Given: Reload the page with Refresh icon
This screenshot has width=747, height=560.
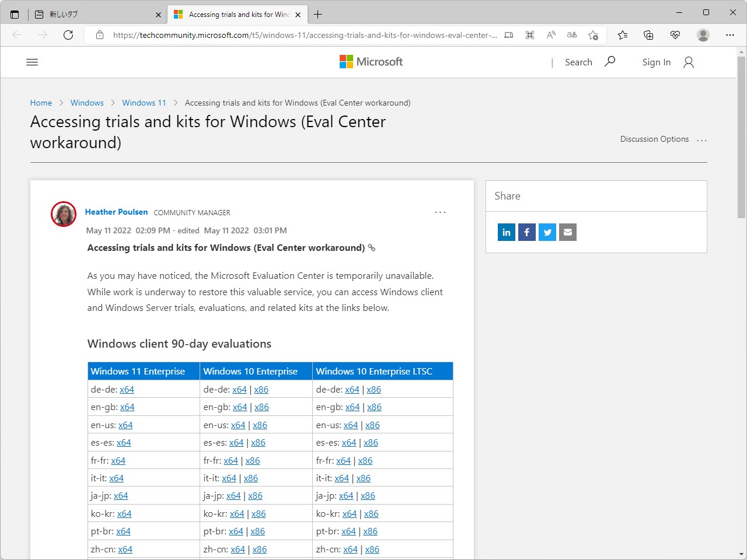Looking at the screenshot, I should pyautogui.click(x=68, y=35).
